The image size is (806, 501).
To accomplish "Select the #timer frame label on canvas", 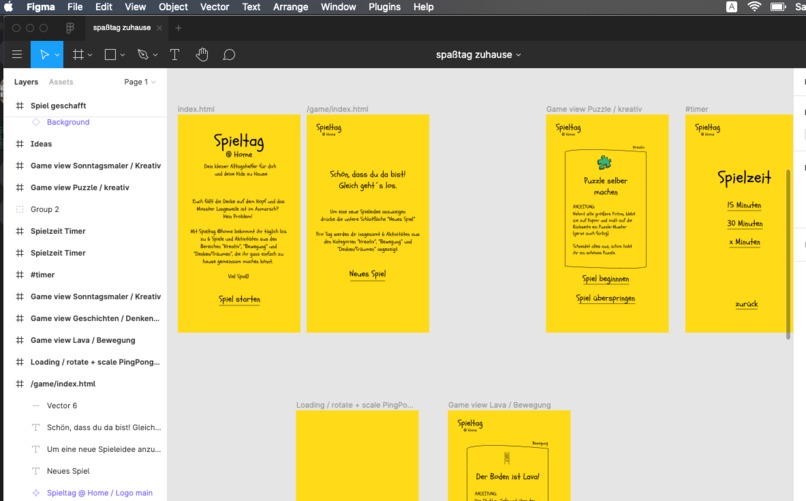I will coord(697,109).
